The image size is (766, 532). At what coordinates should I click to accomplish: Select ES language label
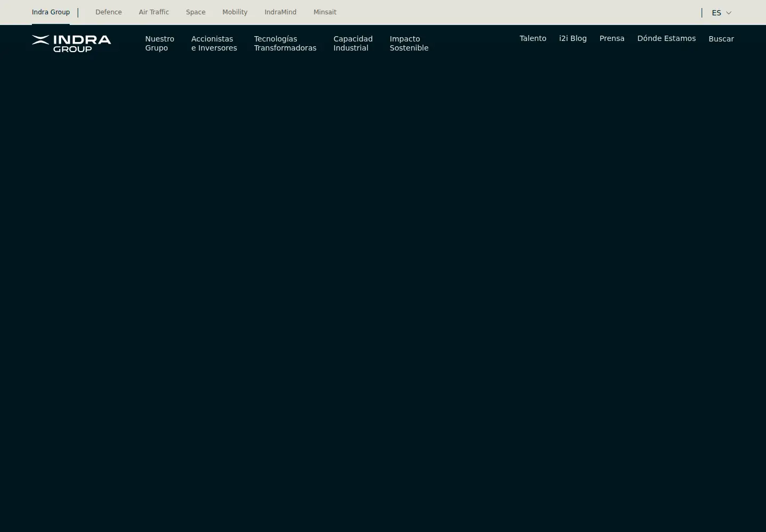point(717,13)
